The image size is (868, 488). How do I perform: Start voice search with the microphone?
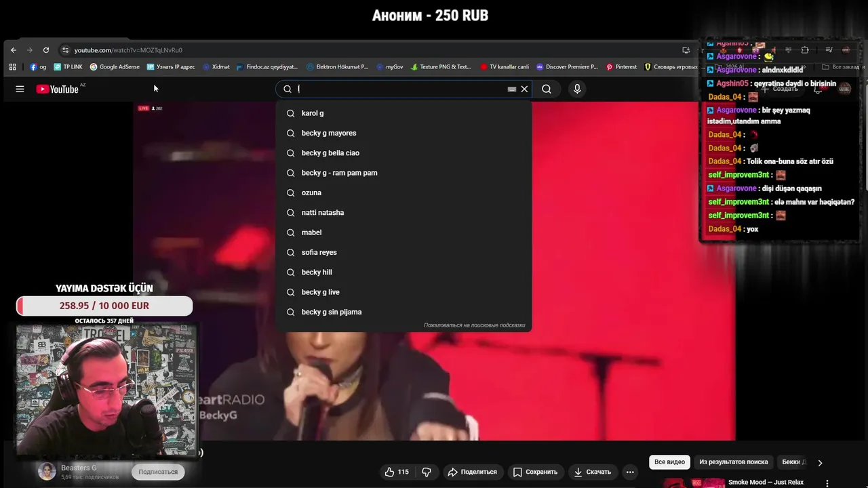(x=577, y=89)
